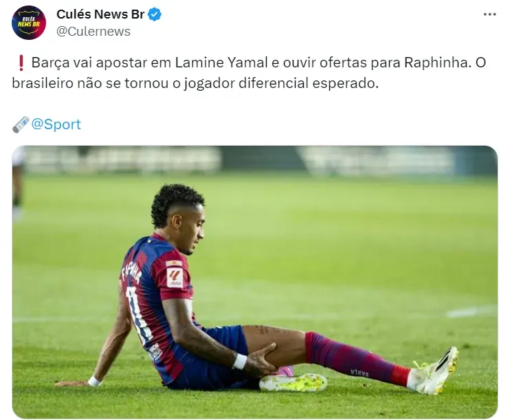This screenshot has width=510, height=420.
Task: Click the BARÇA text on the sock
Action: [x=359, y=373]
